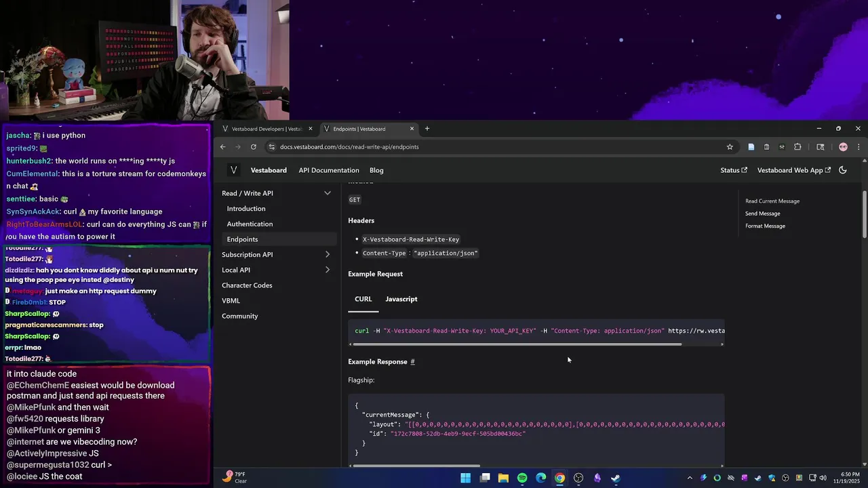The height and width of the screenshot is (488, 868).
Task: Toggle dark mode moon icon
Action: pos(843,170)
